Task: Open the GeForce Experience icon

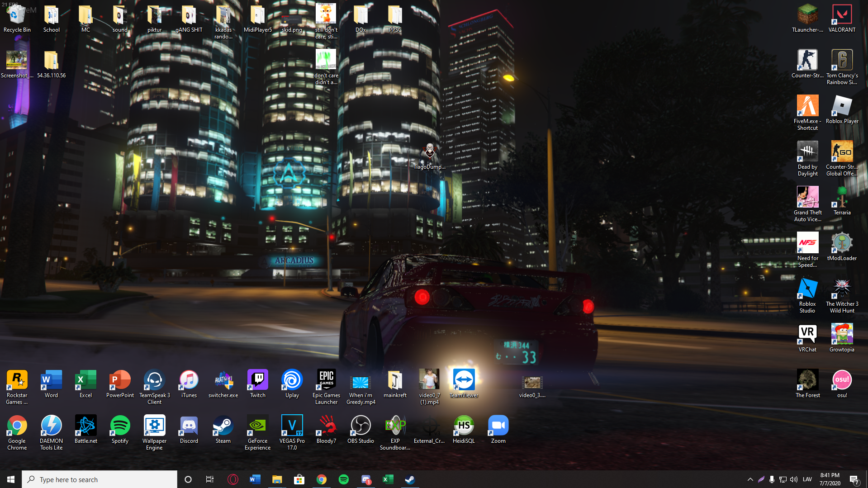Action: 258,433
